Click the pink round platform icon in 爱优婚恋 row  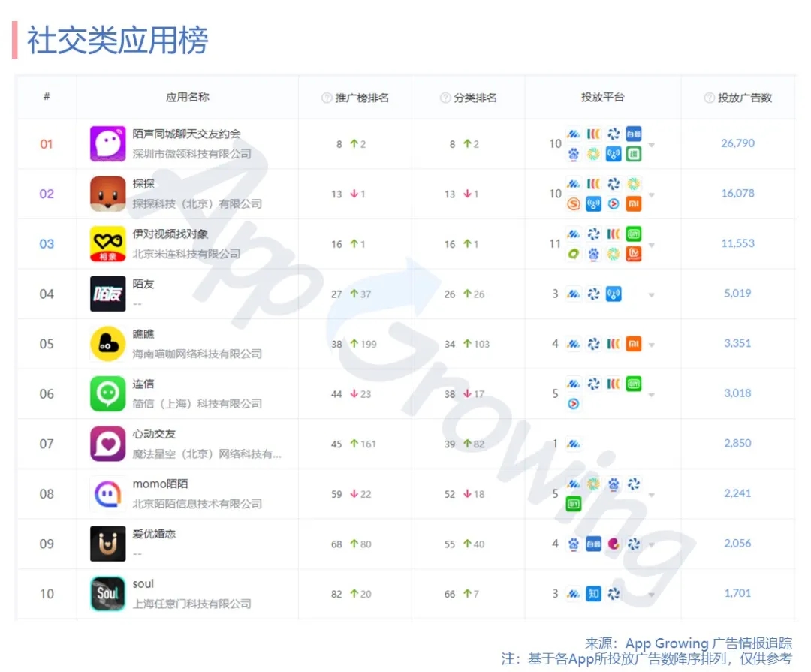[x=614, y=544]
